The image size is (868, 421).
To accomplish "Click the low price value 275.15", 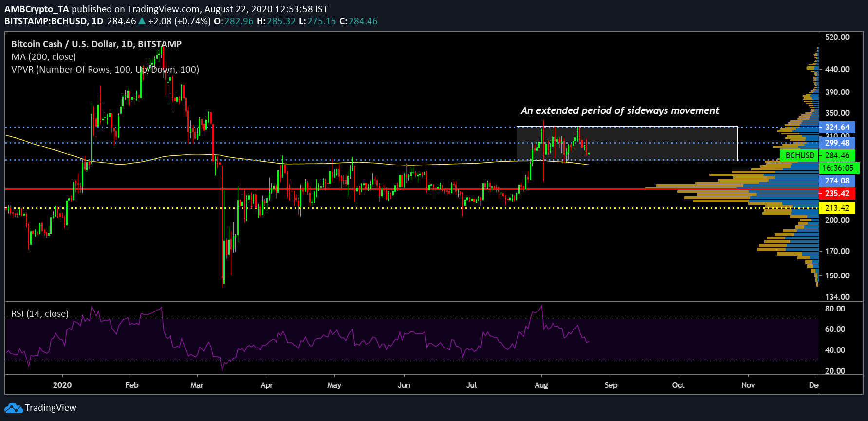I will tap(322, 21).
